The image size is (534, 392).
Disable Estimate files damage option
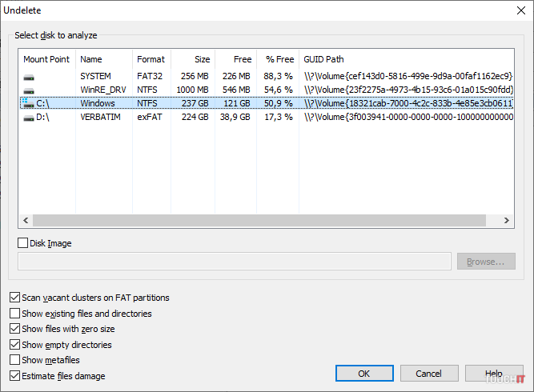coord(14,375)
